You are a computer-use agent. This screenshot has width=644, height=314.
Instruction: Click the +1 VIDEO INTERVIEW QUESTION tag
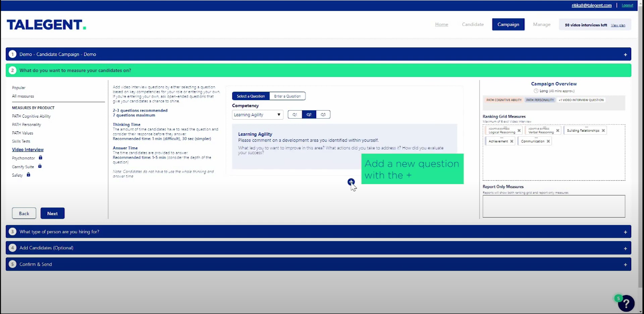581,100
